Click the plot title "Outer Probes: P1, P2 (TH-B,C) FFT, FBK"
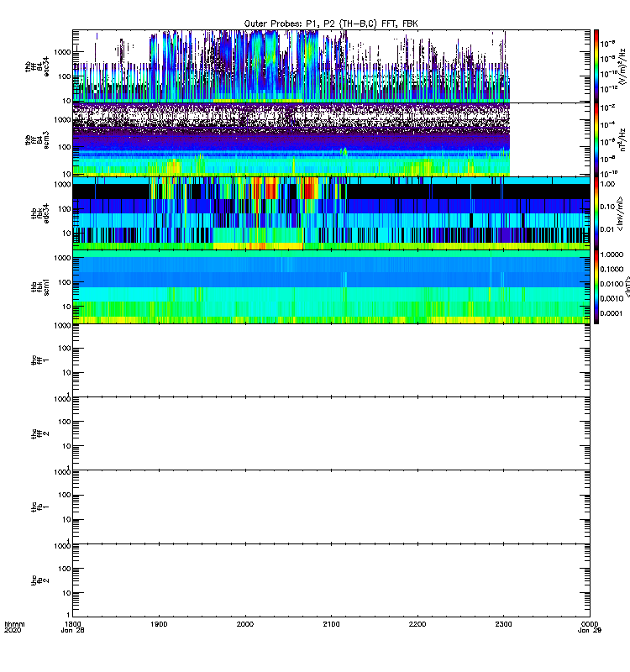The width and height of the screenshot is (630, 672). tap(331, 24)
